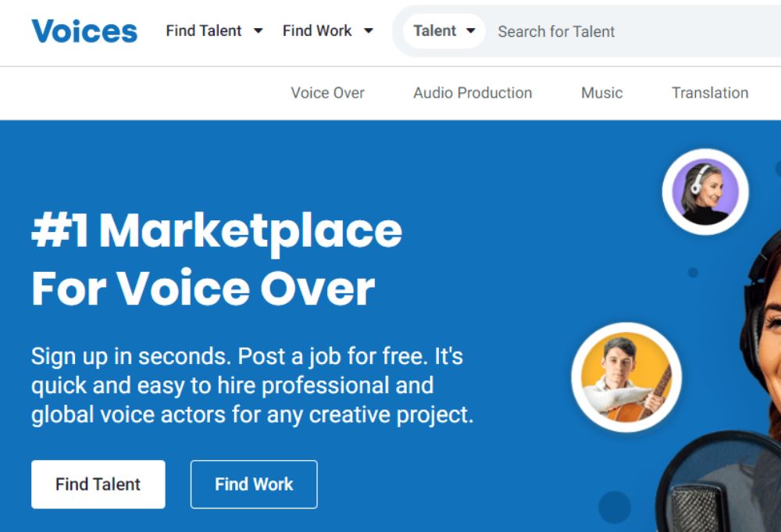The height and width of the screenshot is (532, 781).
Task: Expand the Talent search category selector
Action: [x=471, y=31]
